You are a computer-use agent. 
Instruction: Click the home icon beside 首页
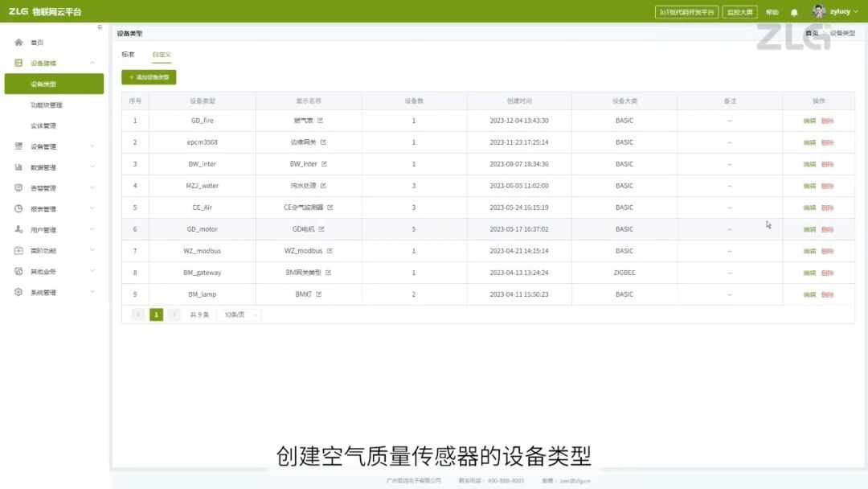(x=18, y=42)
